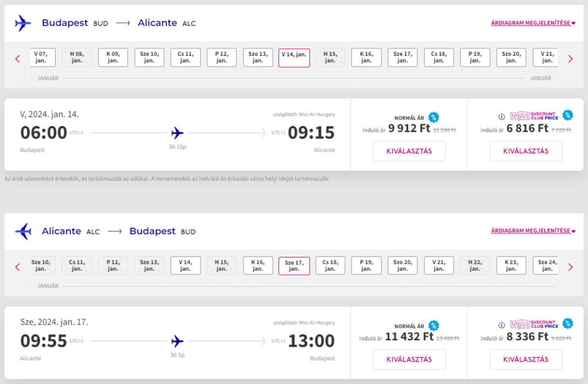Select outbound date Szo 13, jan.

258,57
